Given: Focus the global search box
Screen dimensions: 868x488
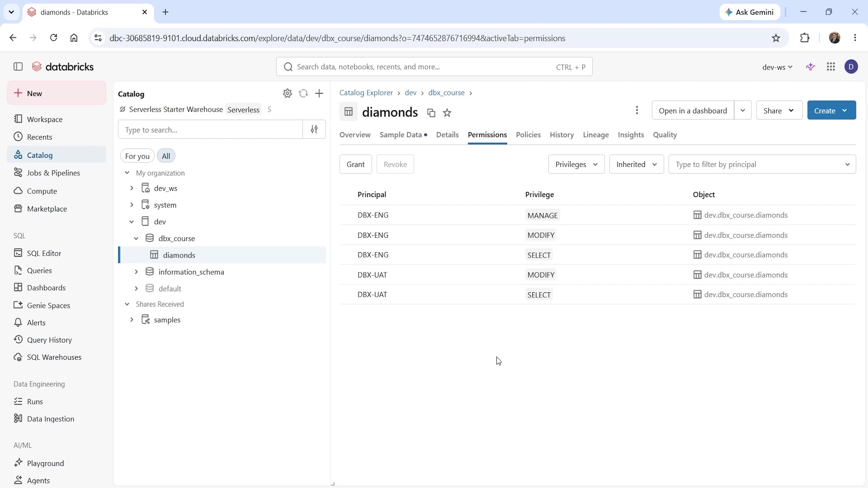Looking at the screenshot, I should tap(434, 67).
